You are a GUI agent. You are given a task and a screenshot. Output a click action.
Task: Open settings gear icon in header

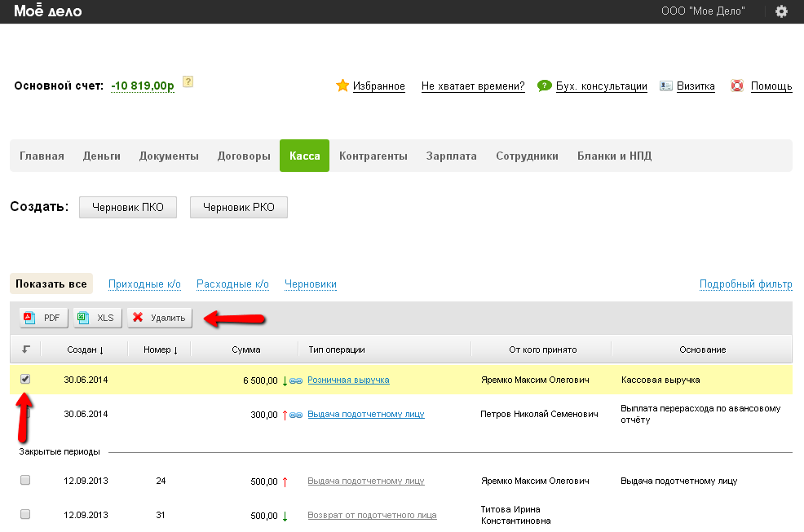pyautogui.click(x=781, y=11)
